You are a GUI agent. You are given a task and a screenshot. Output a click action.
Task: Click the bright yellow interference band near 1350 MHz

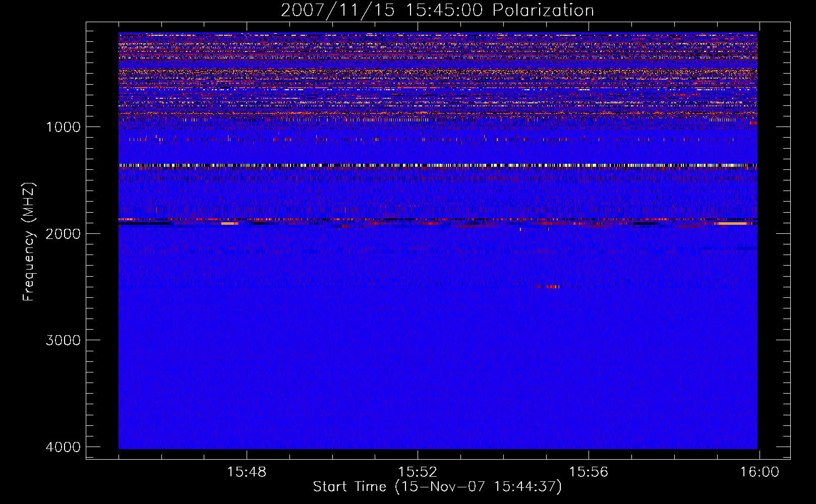tap(438, 165)
